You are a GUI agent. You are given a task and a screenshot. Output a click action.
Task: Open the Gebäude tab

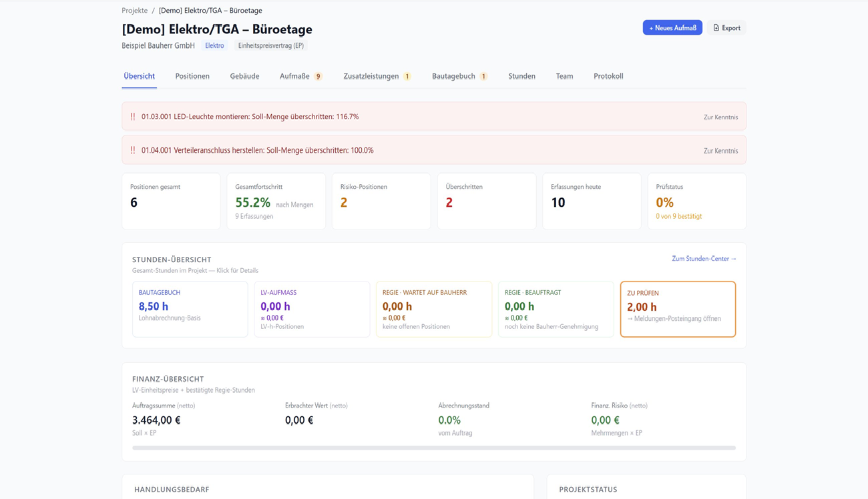pos(244,77)
